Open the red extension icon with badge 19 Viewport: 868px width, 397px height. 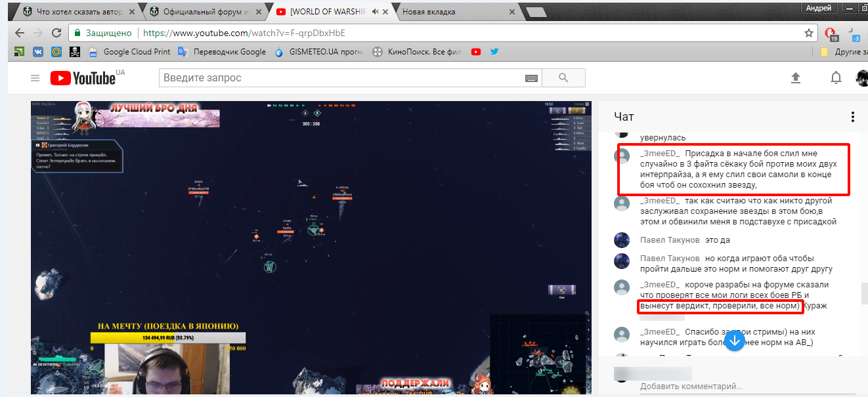click(x=831, y=33)
